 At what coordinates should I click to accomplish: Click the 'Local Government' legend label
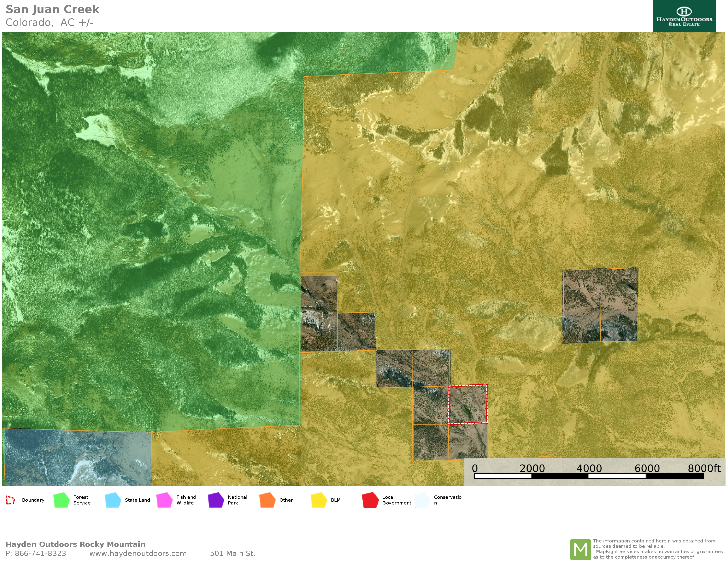point(397,500)
